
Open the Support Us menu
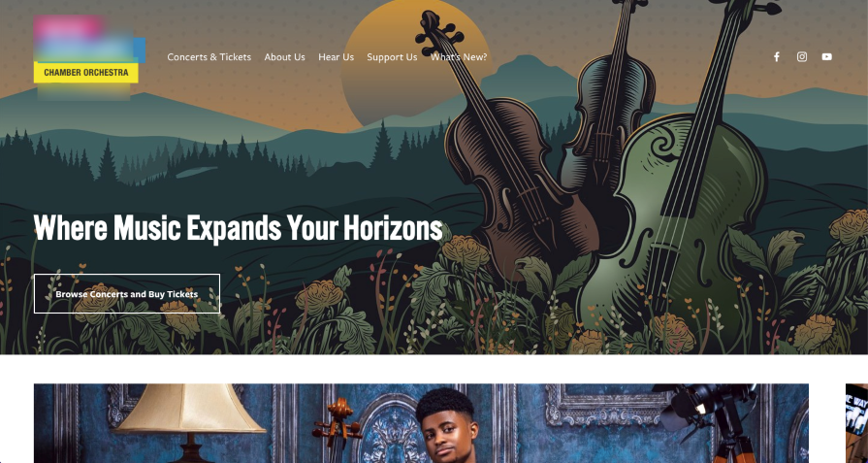[x=392, y=57]
